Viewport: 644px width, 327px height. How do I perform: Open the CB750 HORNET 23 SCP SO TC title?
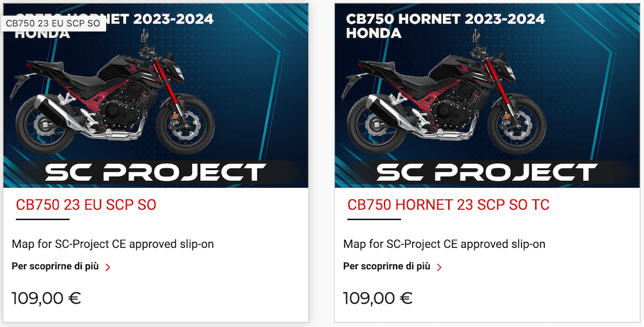pyautogui.click(x=448, y=205)
